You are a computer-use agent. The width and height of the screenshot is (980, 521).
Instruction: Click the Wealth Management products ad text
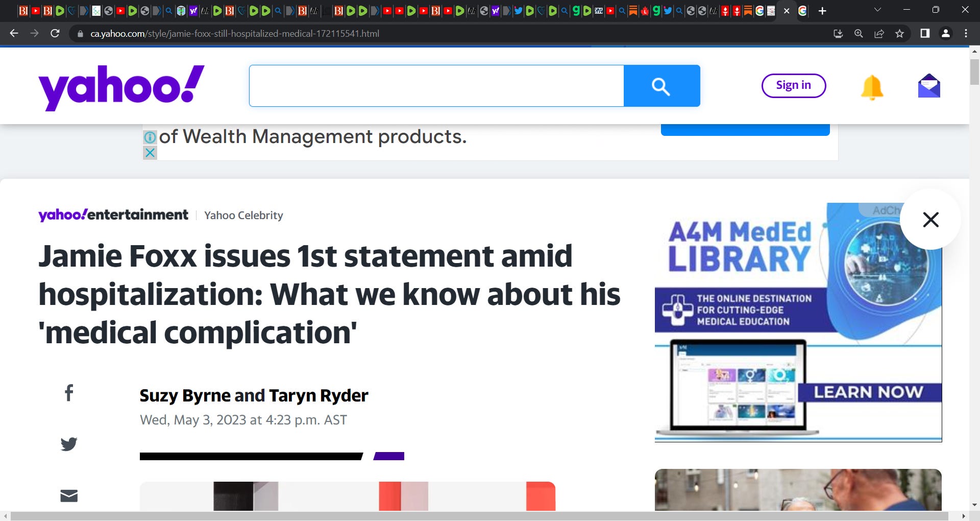tap(313, 137)
